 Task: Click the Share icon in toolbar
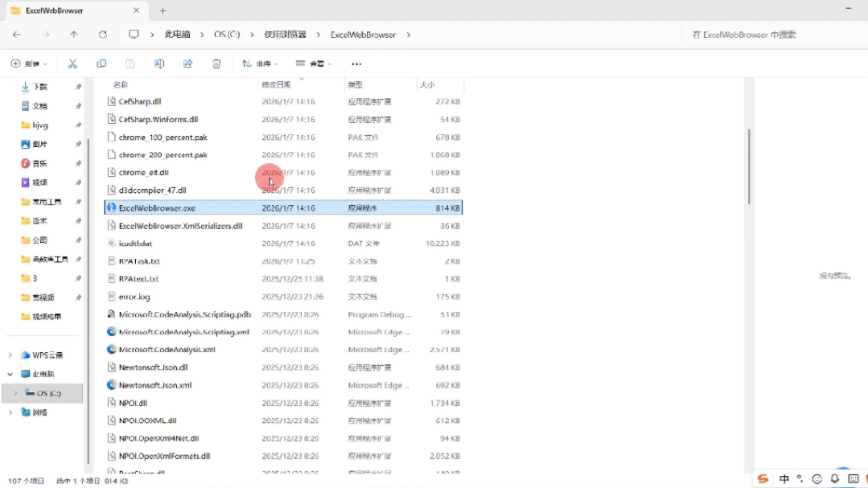(x=187, y=64)
